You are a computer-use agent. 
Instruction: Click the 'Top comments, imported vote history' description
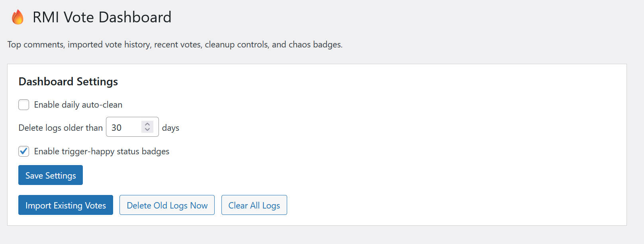pos(174,45)
